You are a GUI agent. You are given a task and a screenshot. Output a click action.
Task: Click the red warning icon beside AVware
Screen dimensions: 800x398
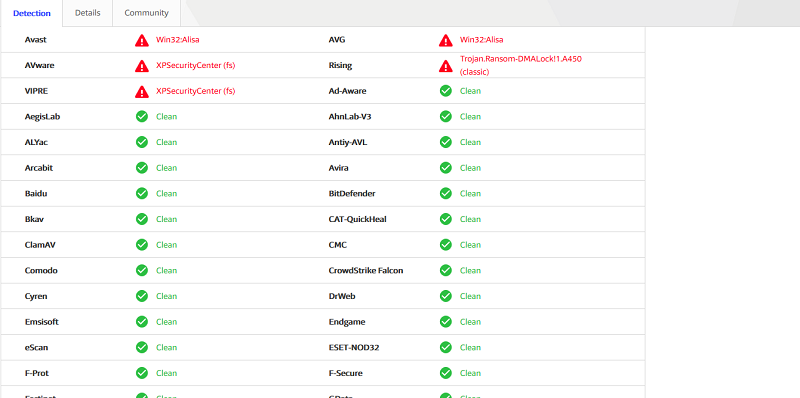(x=142, y=66)
